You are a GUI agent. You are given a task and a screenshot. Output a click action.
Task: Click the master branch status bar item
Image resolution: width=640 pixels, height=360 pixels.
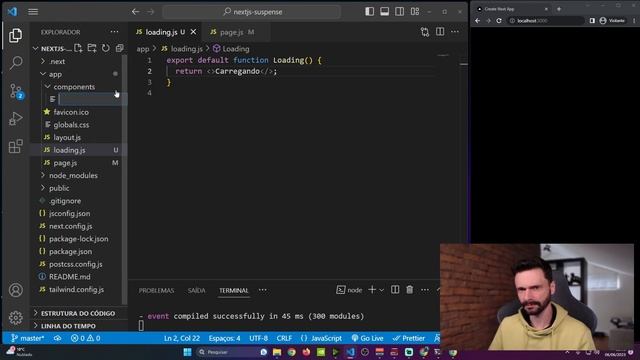(x=27, y=338)
